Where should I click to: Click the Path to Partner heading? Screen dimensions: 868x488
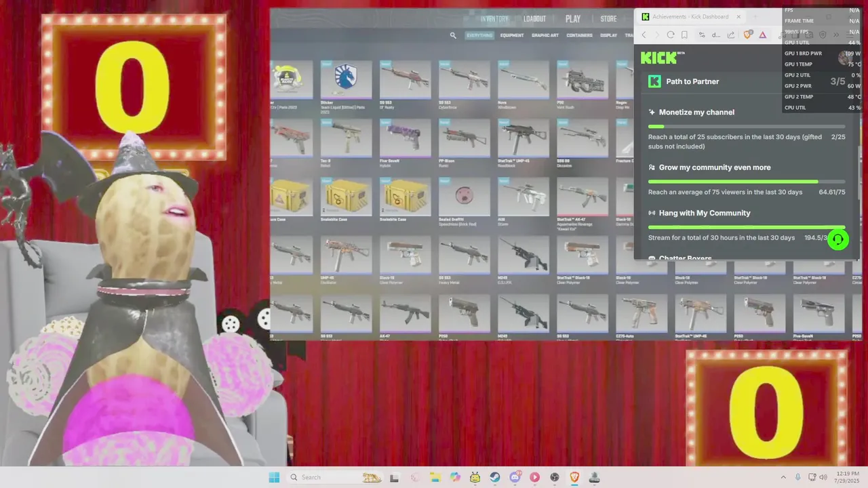pos(692,81)
